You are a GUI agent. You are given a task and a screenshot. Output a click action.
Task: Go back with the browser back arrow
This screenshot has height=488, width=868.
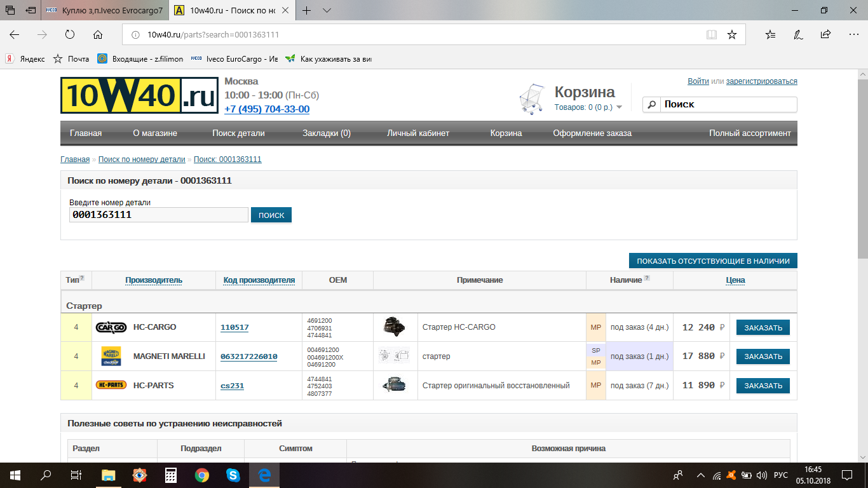[x=15, y=34]
